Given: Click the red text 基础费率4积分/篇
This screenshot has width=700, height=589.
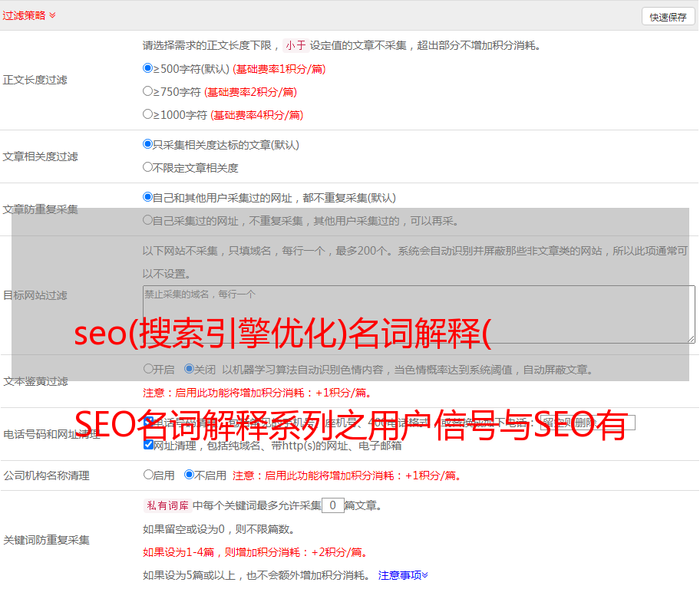Looking at the screenshot, I should point(256,115).
